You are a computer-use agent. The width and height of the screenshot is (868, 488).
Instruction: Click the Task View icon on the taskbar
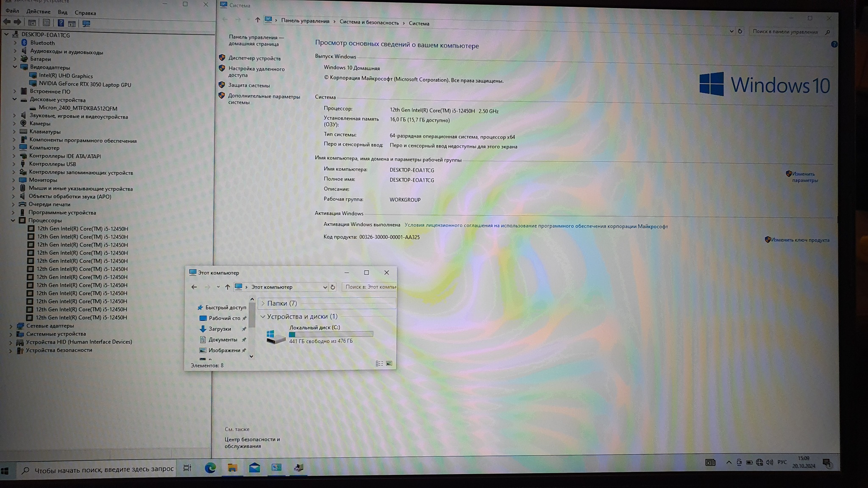pos(187,468)
